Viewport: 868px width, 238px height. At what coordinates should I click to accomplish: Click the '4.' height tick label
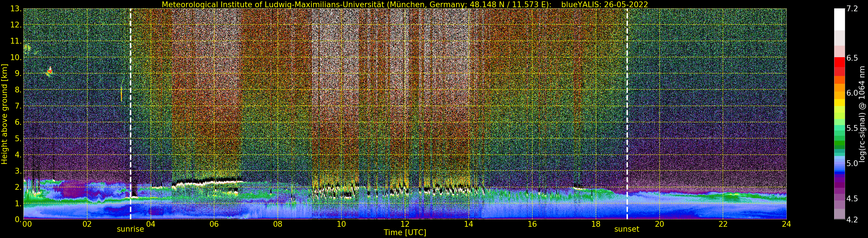click(18, 155)
